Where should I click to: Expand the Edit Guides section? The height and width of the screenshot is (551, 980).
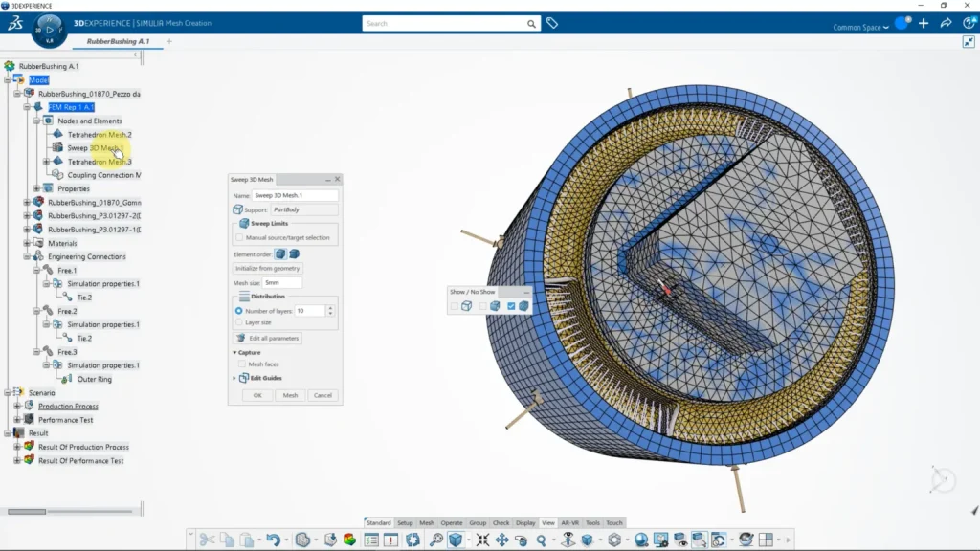click(x=235, y=378)
